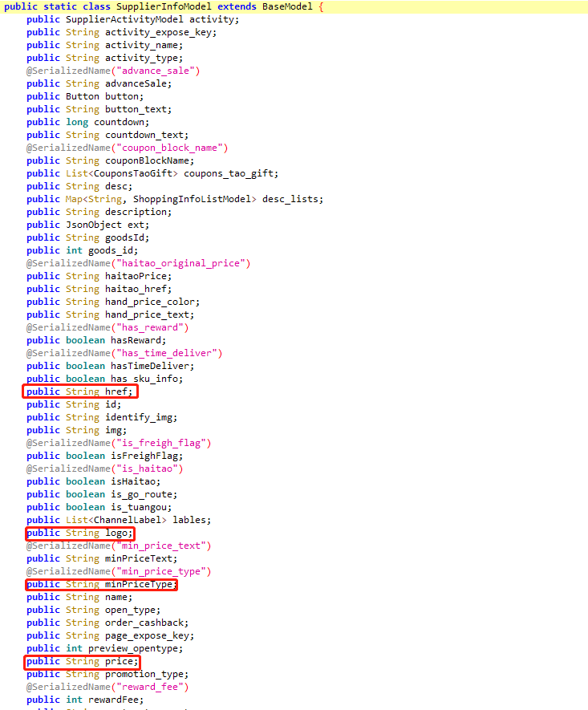Click the line 'public String activity_expose_key;'
This screenshot has height=710, width=588.
coord(121,33)
